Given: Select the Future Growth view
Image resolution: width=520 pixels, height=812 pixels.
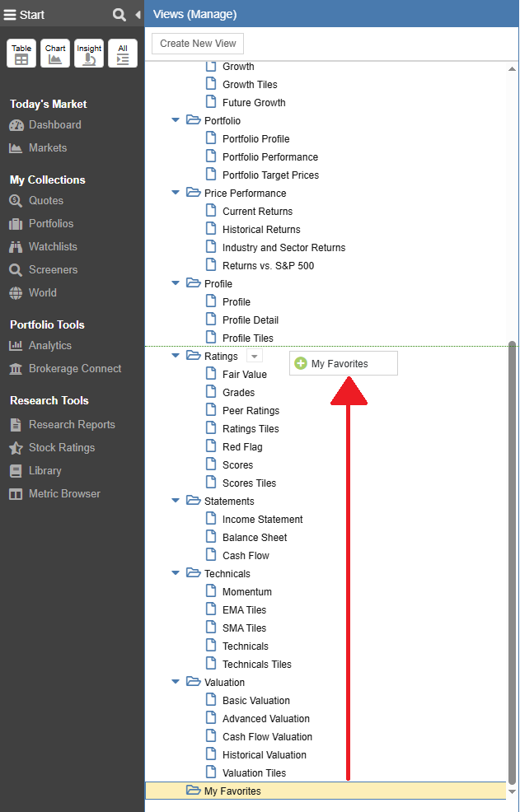Looking at the screenshot, I should [x=254, y=103].
